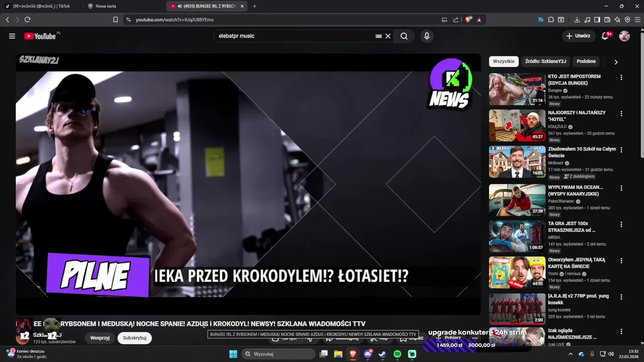This screenshot has width=644, height=362.
Task: Close the BUNGEE IRL YouTube tab
Action: pyautogui.click(x=242, y=6)
